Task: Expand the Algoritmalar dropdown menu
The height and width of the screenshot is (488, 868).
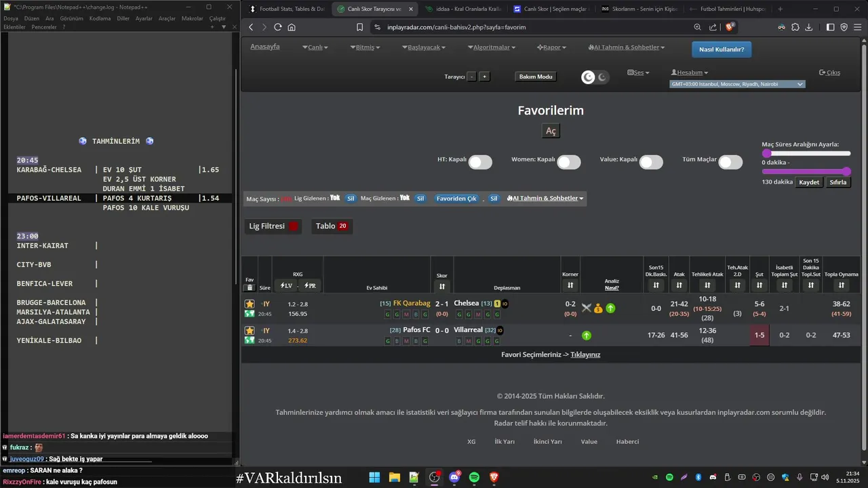Action: 492,47
